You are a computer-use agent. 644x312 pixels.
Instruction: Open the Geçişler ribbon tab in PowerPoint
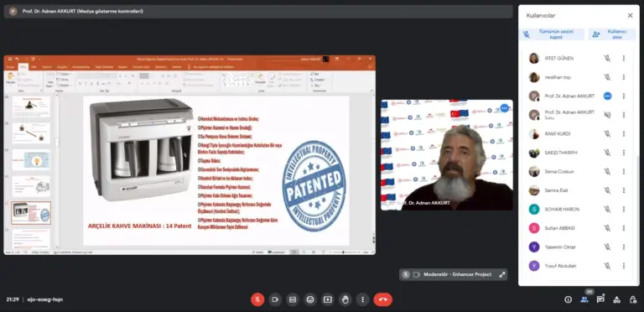click(62, 66)
